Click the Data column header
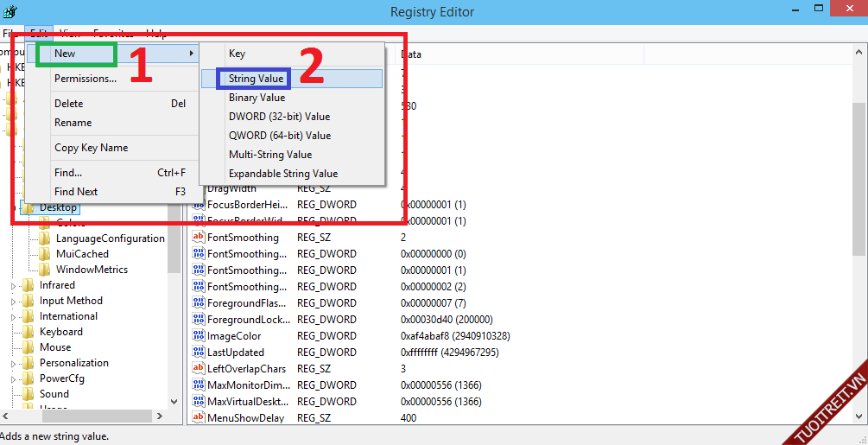This screenshot has height=445, width=868. [x=412, y=54]
